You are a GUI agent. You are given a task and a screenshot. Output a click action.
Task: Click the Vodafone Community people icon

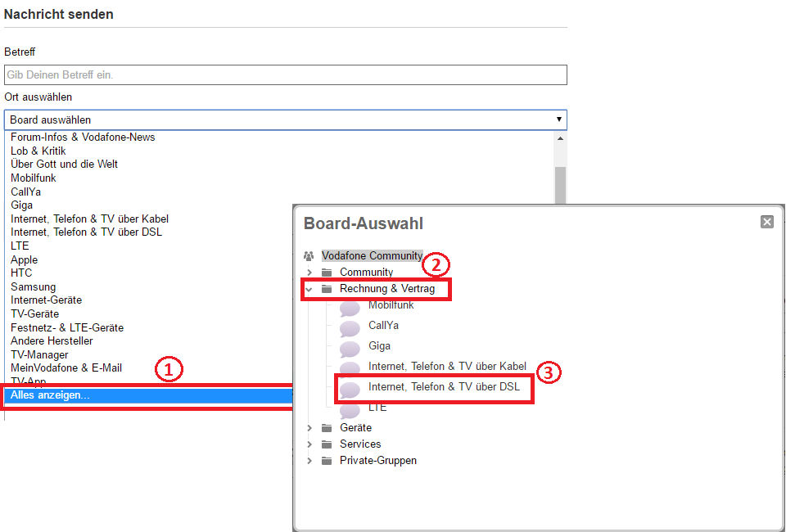click(x=309, y=256)
